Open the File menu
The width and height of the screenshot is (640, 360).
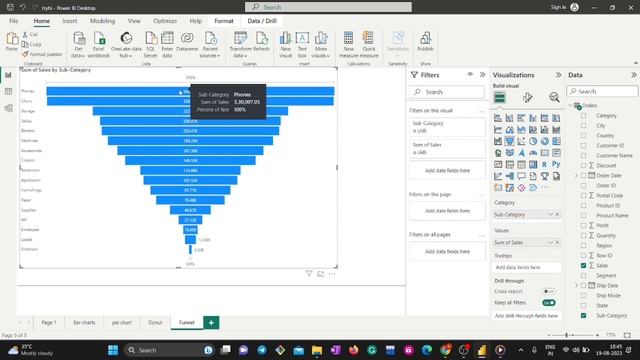pos(13,21)
